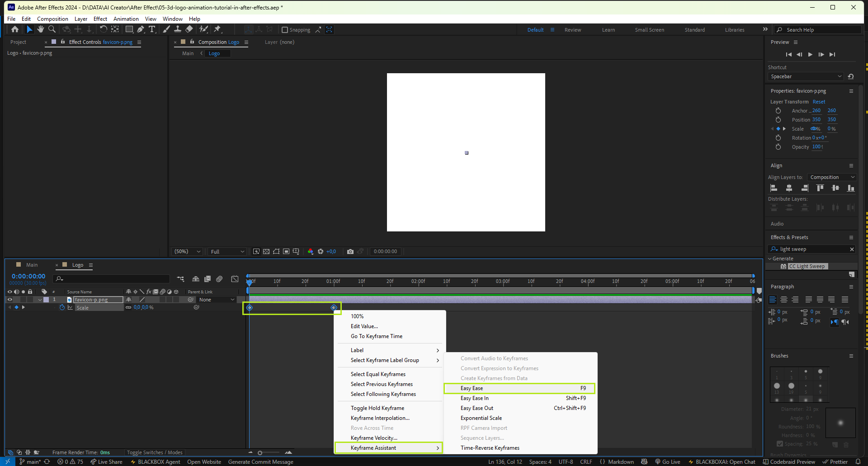Select the Hand tool in toolbar
This screenshot has height=466, width=868.
(x=41, y=29)
